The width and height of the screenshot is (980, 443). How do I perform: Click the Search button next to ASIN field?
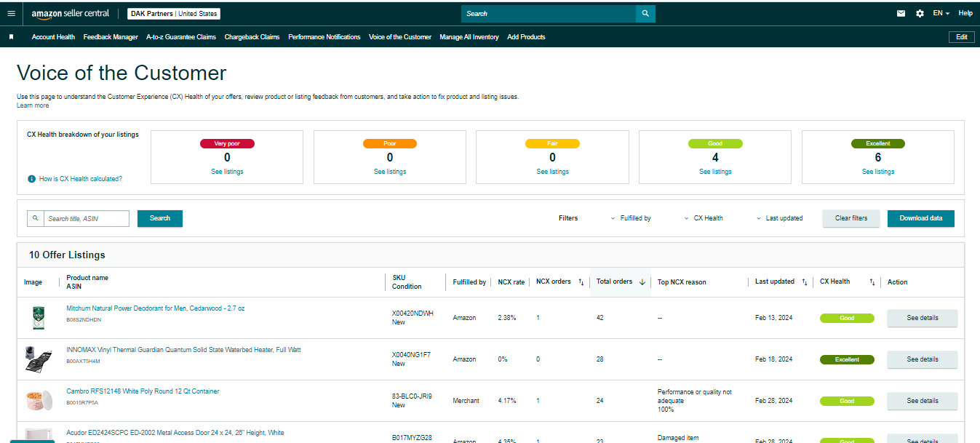[160, 218]
